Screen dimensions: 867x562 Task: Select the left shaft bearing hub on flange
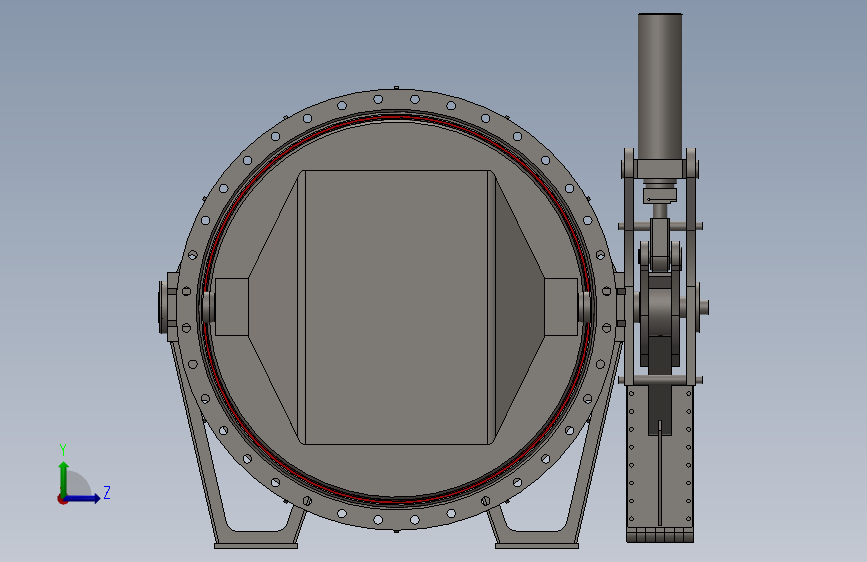pos(168,307)
